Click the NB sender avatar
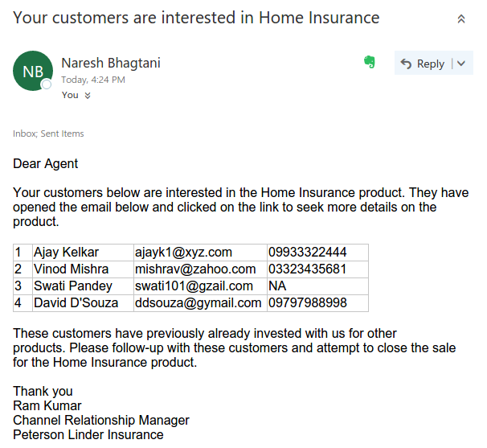The height and width of the screenshot is (448, 487). coord(33,71)
